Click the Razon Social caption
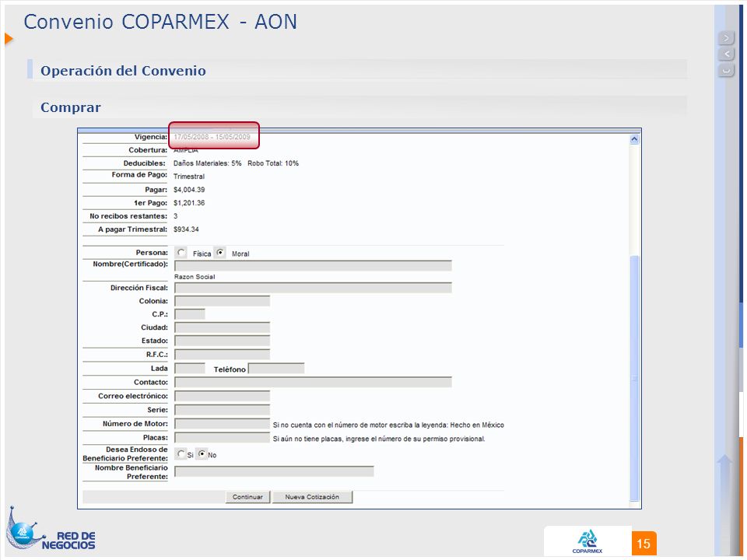This screenshot has width=747, height=560. (195, 277)
